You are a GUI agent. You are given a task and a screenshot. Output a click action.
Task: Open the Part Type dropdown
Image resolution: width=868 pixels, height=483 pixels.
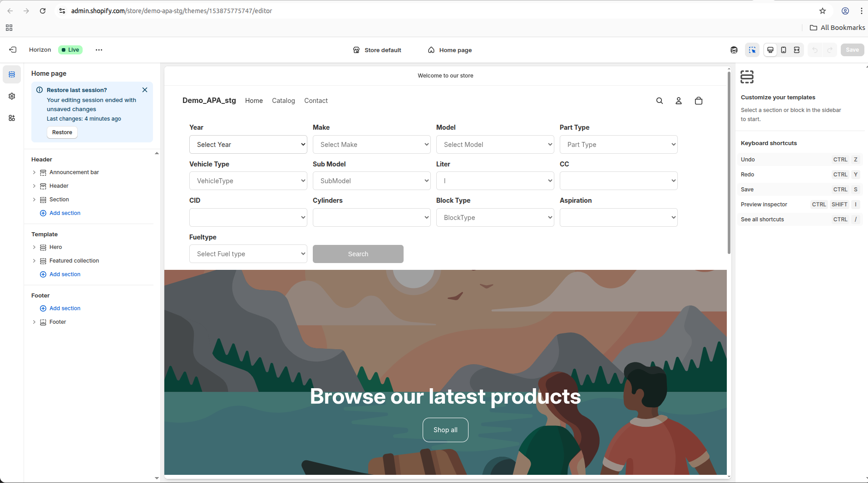pos(619,145)
